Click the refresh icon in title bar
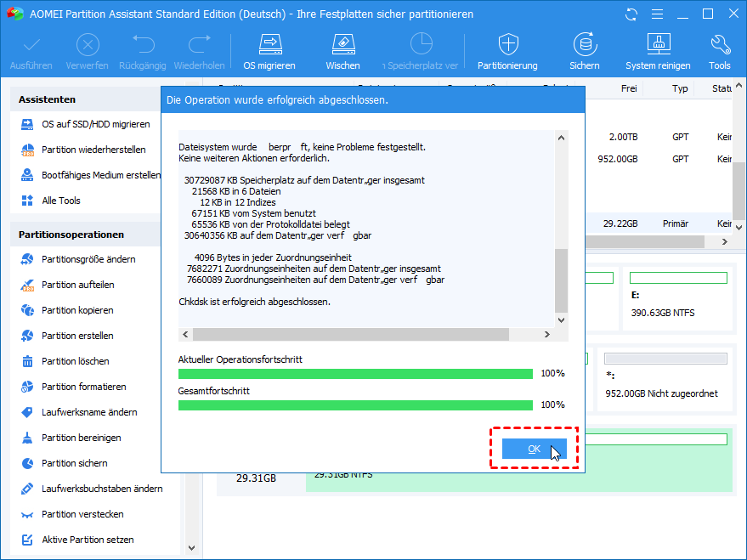 631,14
